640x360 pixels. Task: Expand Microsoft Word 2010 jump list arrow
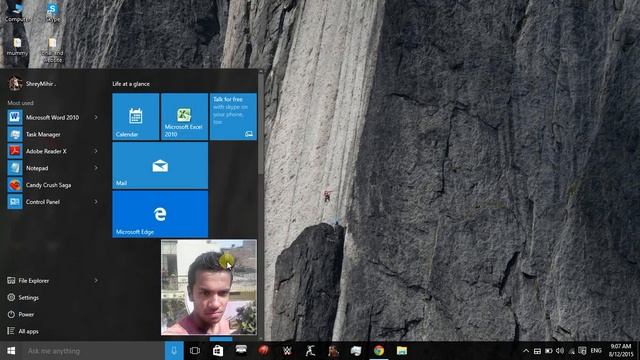pyautogui.click(x=96, y=117)
